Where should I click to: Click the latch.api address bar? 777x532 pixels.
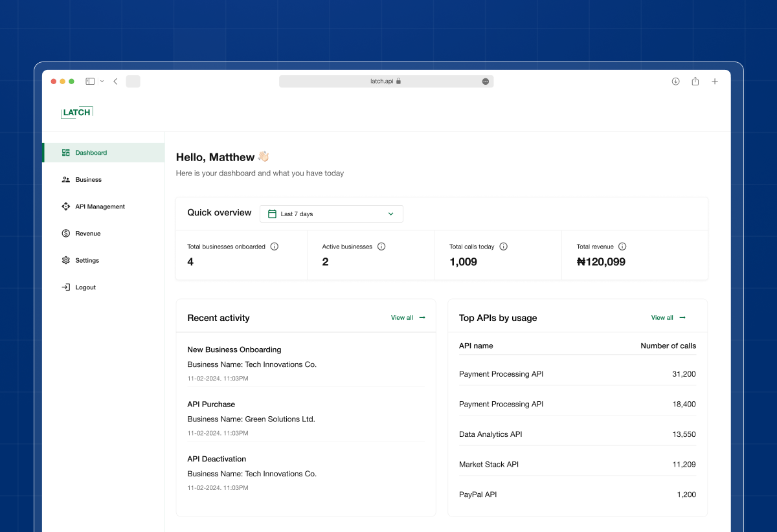[x=382, y=82]
